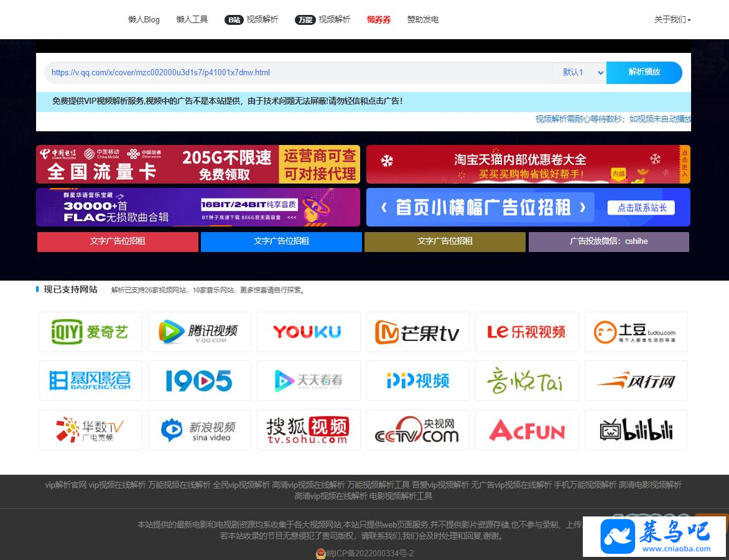Open the Tudou logo tile

pyautogui.click(x=636, y=332)
